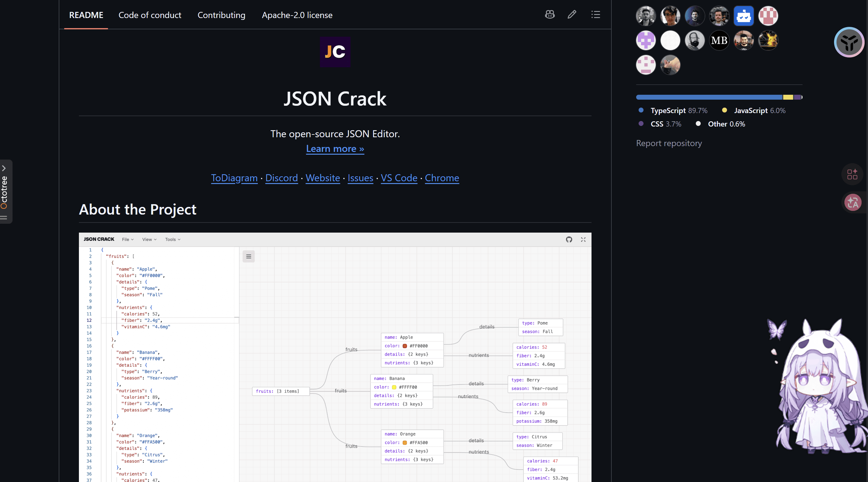Screen dimensions: 868x482
Task: Open the blank white contributor avatar
Action: pyautogui.click(x=670, y=40)
